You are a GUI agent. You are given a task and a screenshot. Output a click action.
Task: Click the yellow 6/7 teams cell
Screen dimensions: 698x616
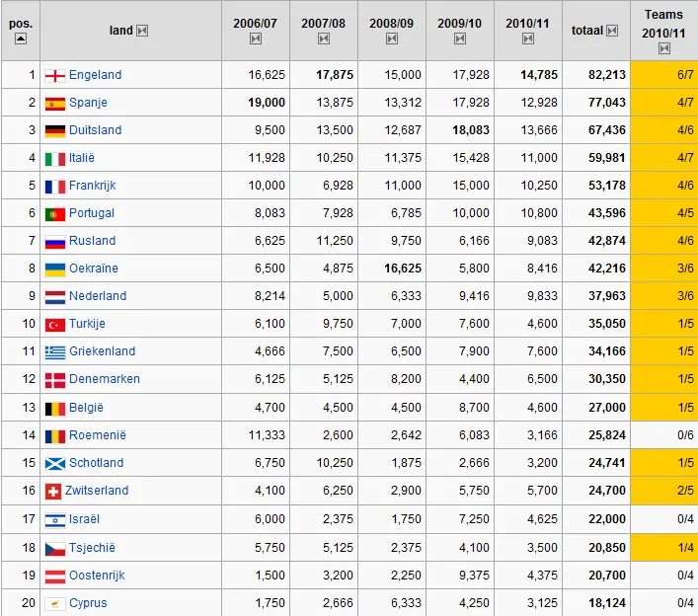664,75
